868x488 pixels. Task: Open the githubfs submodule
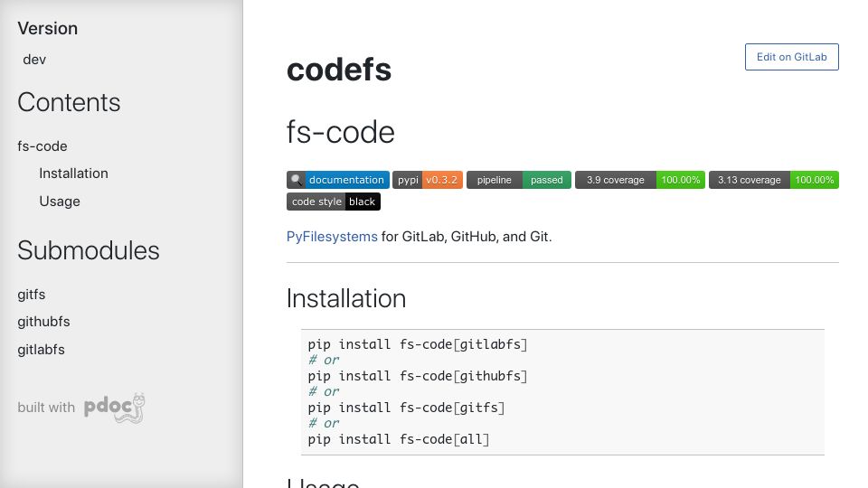43,322
